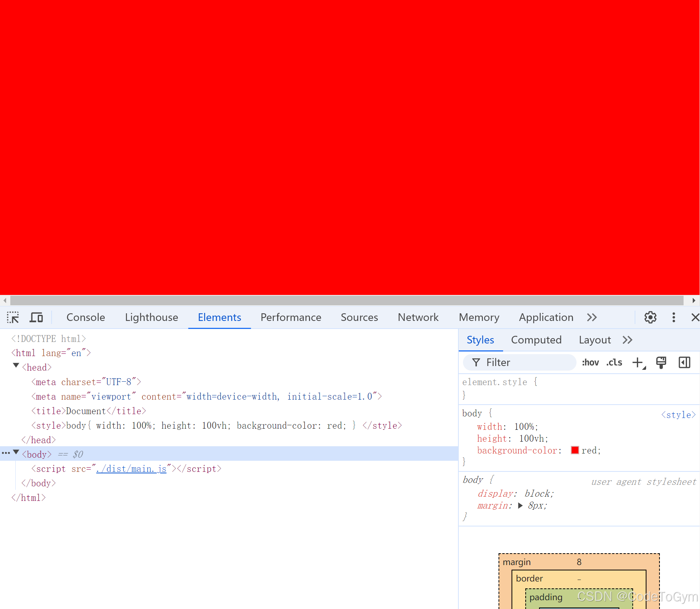Toggle the rendering emulations paintbrush icon
The width and height of the screenshot is (700, 609).
pos(661,362)
